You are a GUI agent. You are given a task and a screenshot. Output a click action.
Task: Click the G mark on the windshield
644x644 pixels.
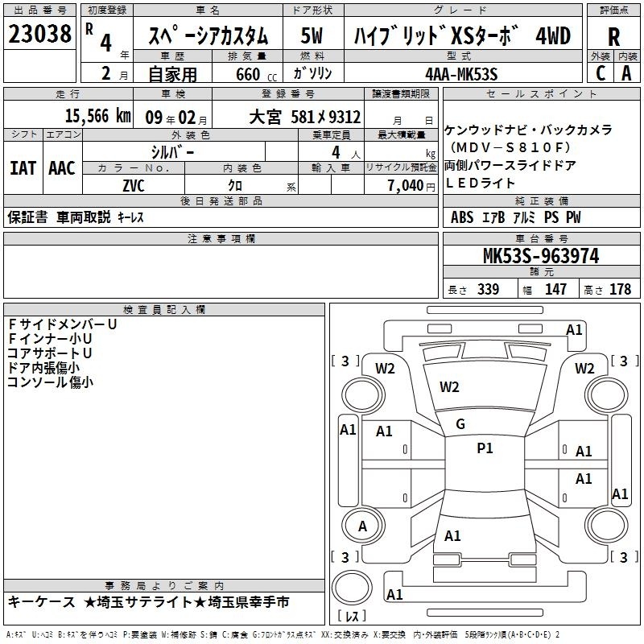point(460,424)
